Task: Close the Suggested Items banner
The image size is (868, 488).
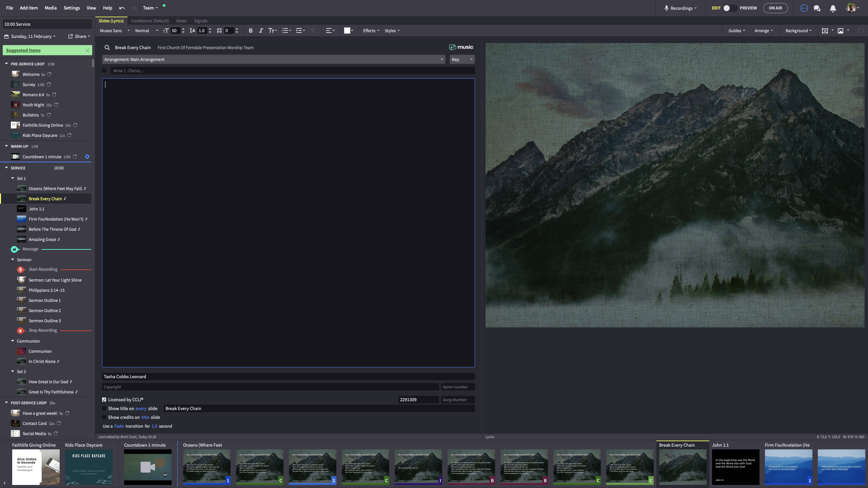Action: point(87,50)
